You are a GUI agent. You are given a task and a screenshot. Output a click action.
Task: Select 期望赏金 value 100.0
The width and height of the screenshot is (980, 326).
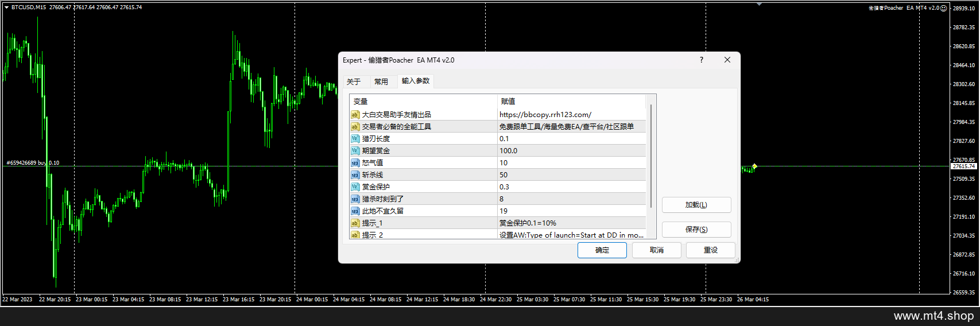click(x=508, y=151)
